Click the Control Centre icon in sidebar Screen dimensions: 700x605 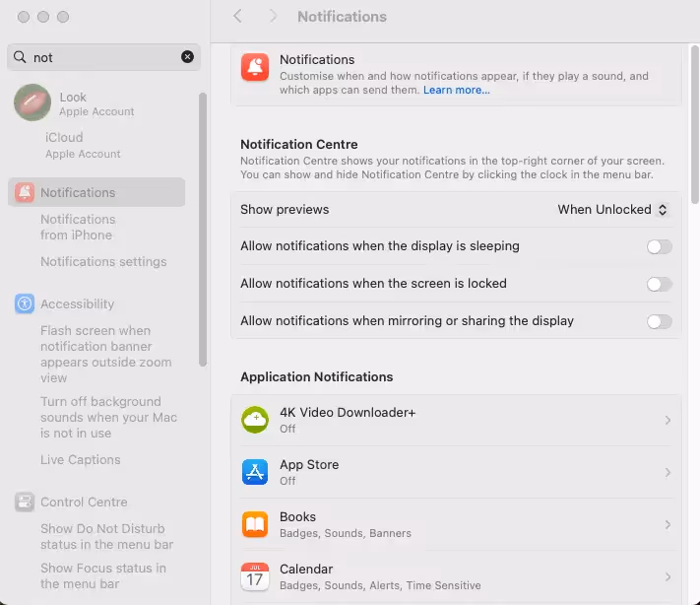[24, 502]
